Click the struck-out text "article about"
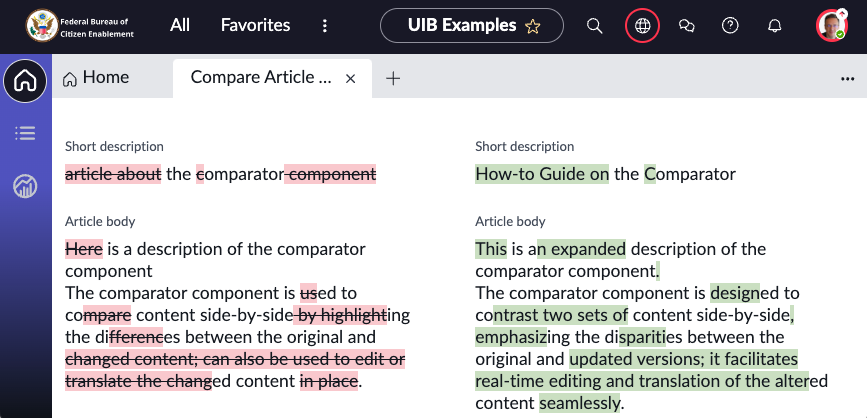This screenshot has height=418, width=867. point(113,174)
